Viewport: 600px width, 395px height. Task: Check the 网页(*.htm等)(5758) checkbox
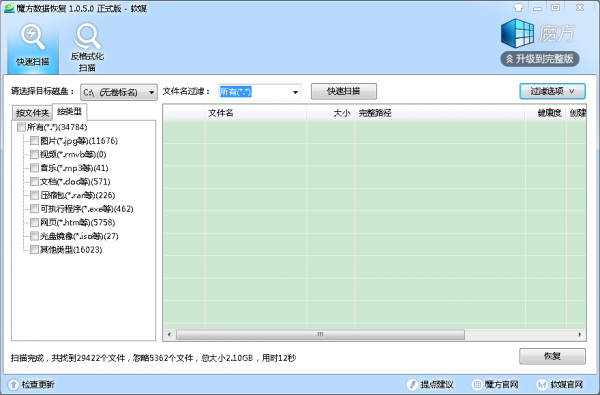point(34,222)
